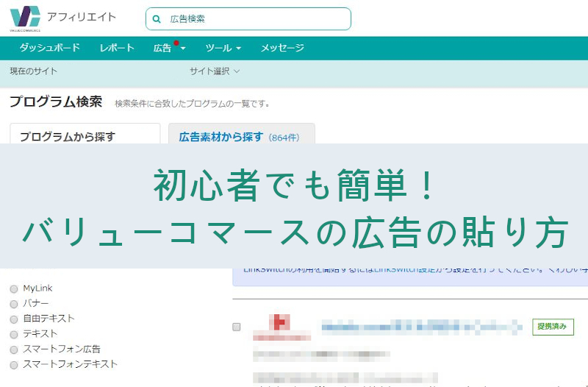
Task: Click the search magnifier icon
Action: tap(157, 19)
